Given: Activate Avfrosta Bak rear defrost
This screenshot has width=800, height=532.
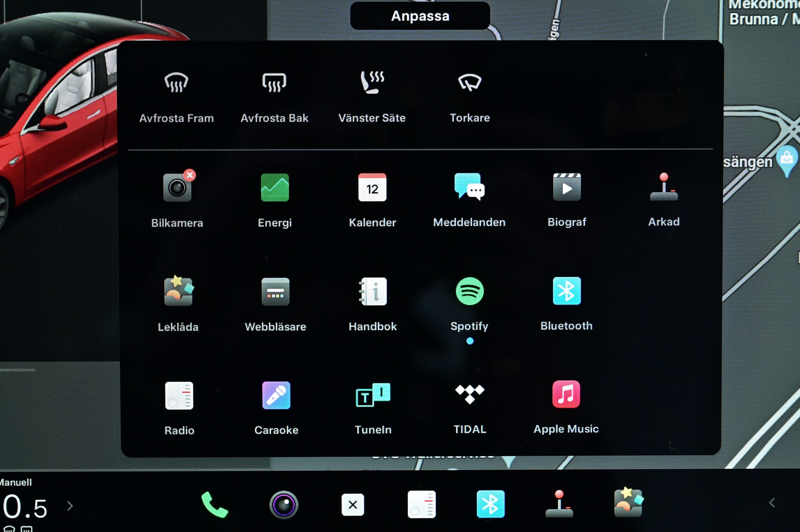Looking at the screenshot, I should [274, 97].
